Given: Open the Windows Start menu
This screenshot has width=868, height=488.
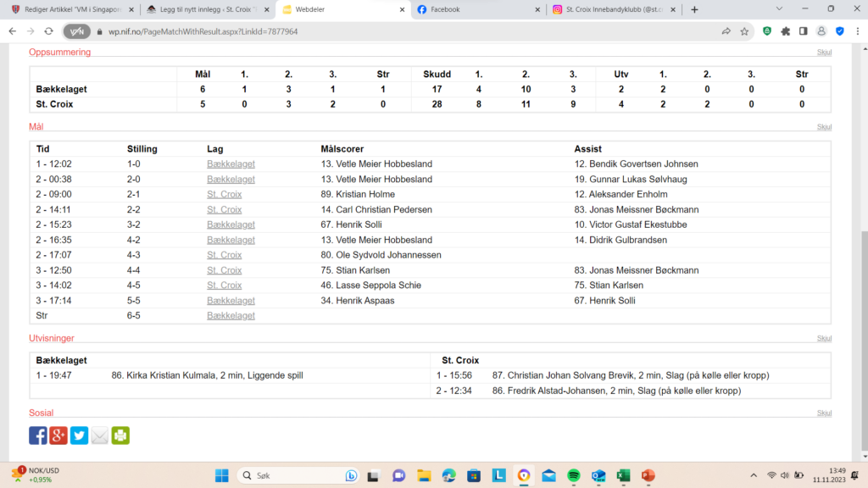Looking at the screenshot, I should [222, 475].
